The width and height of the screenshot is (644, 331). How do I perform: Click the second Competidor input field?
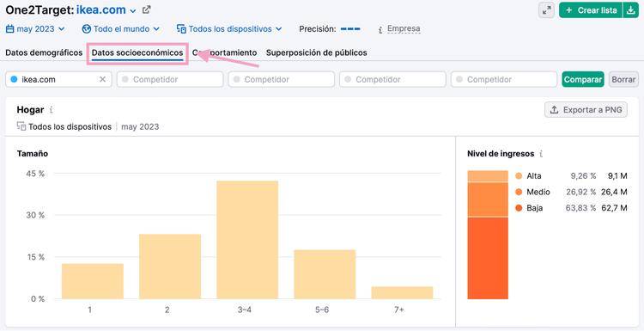[282, 79]
